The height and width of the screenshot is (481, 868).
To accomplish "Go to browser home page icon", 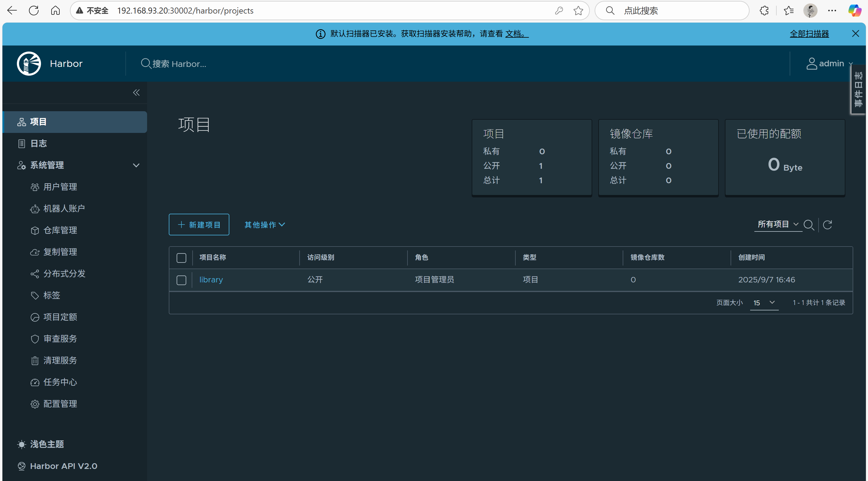I will pos(55,11).
